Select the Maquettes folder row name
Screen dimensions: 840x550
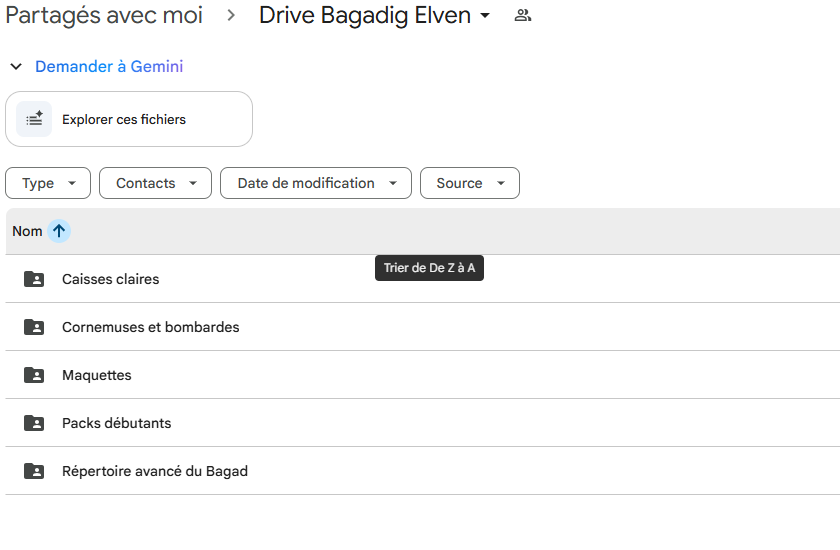tap(97, 375)
